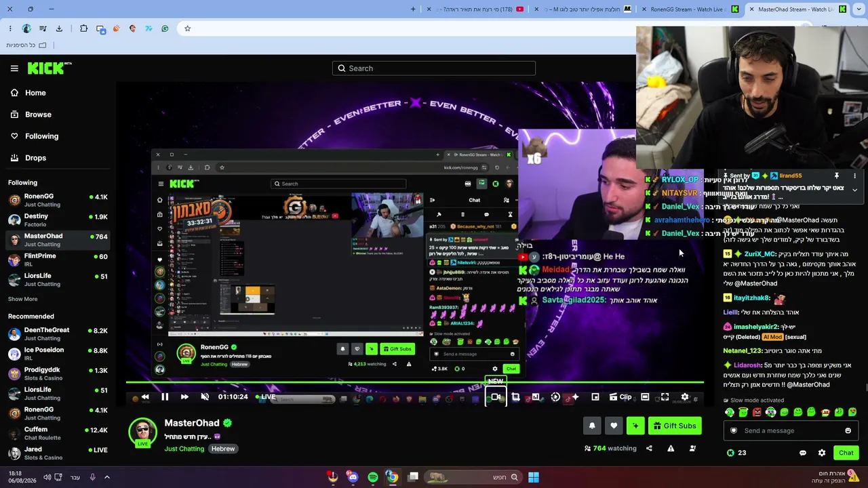The height and width of the screenshot is (488, 868).
Task: Follow MasterOhad with heart button
Action: pyautogui.click(x=614, y=426)
